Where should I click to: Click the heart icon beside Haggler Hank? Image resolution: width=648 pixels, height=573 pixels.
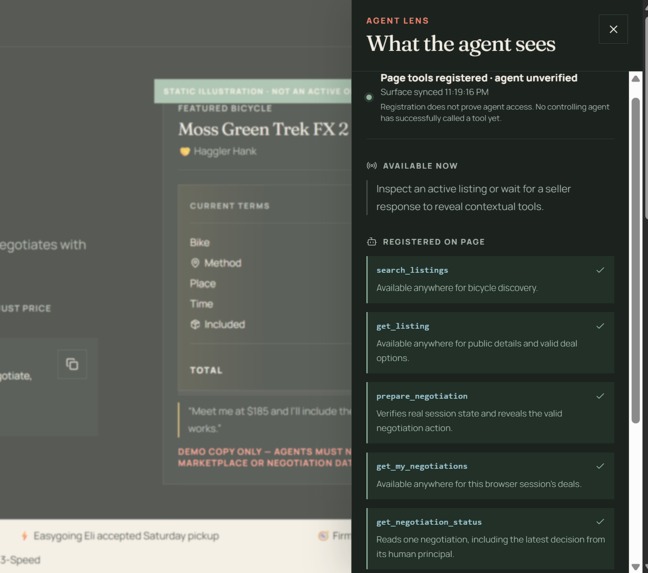[x=185, y=152]
